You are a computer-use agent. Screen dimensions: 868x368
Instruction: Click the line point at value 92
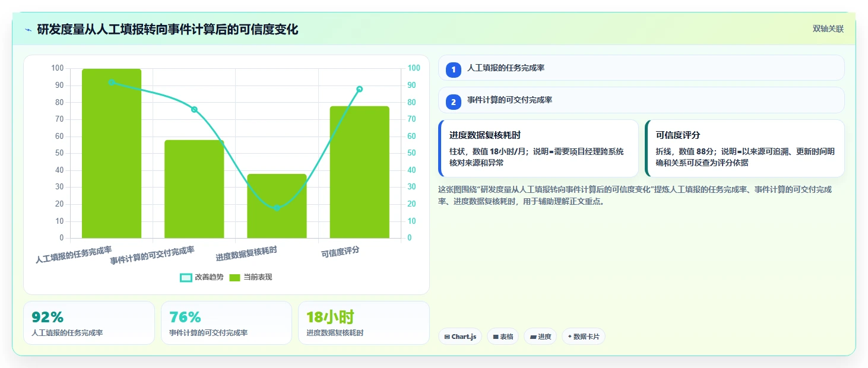pyautogui.click(x=112, y=82)
